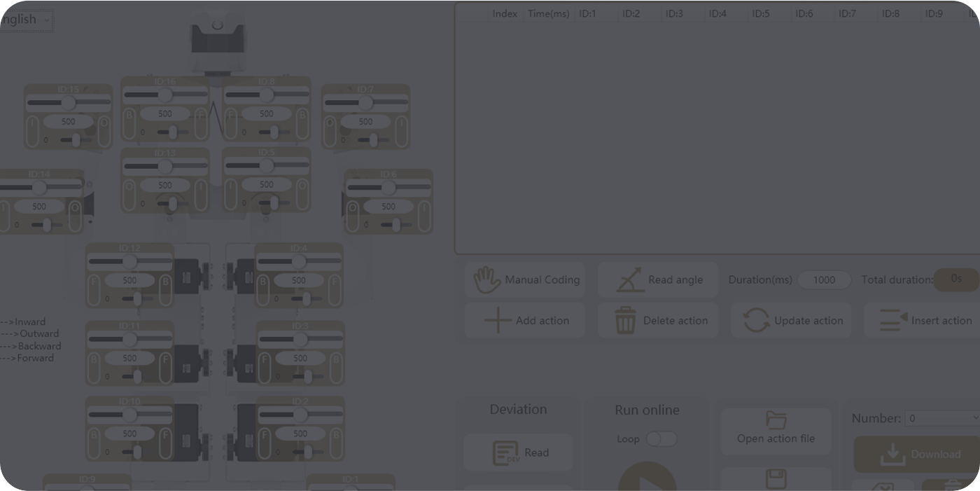
Task: Click the ID:5 servo position slider
Action: (267, 166)
